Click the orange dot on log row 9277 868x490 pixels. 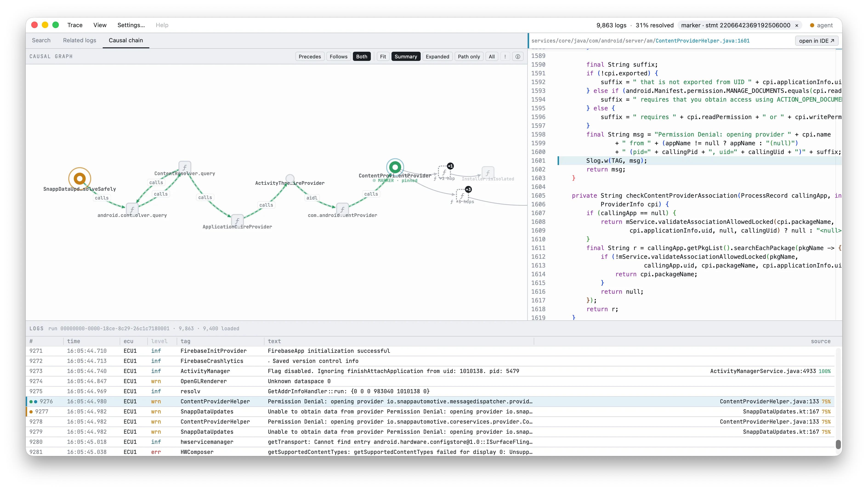31,411
